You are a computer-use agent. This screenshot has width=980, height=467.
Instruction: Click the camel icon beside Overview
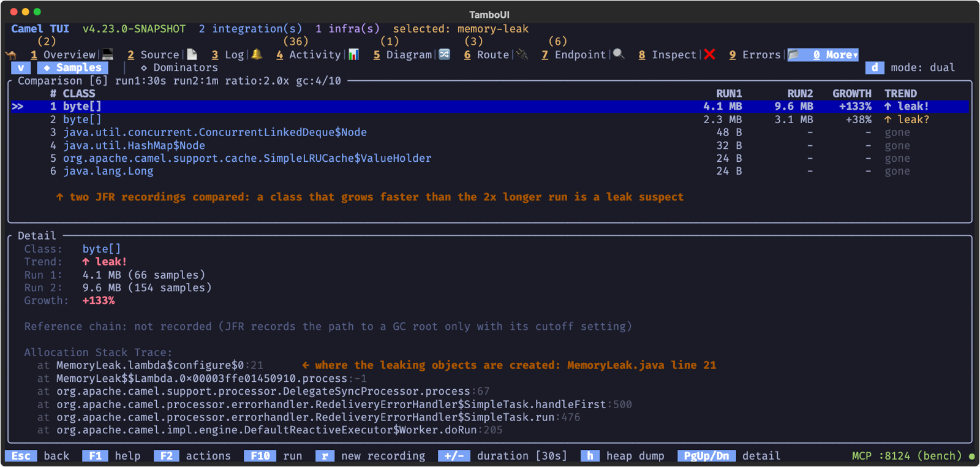[x=10, y=55]
